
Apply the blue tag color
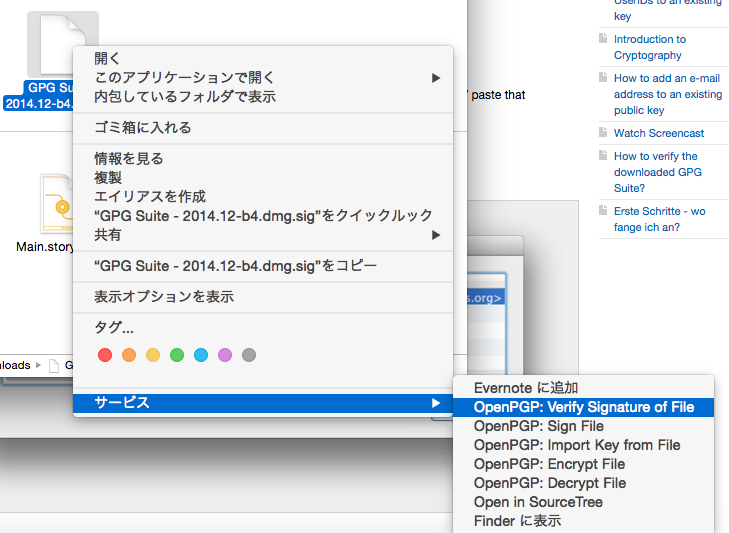coord(201,355)
